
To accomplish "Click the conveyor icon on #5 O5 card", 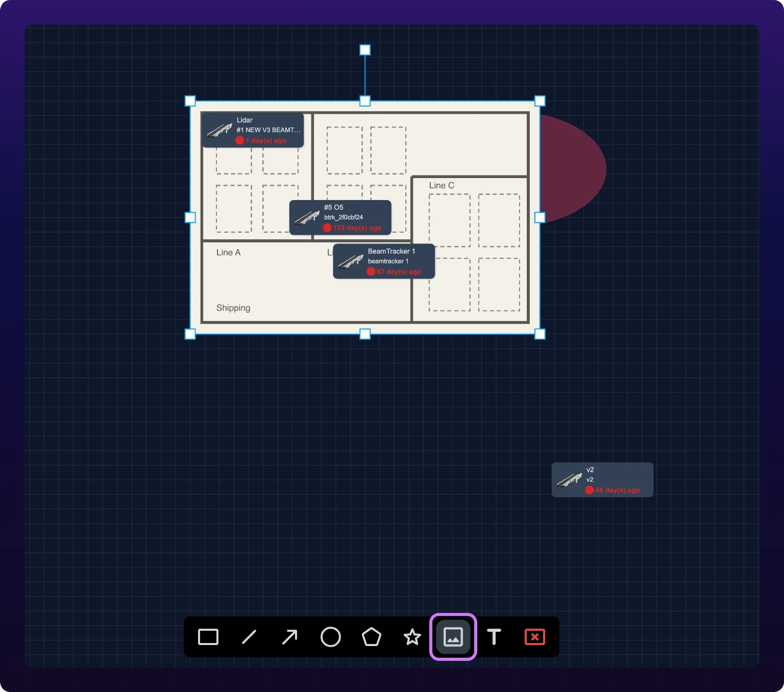I will [307, 217].
